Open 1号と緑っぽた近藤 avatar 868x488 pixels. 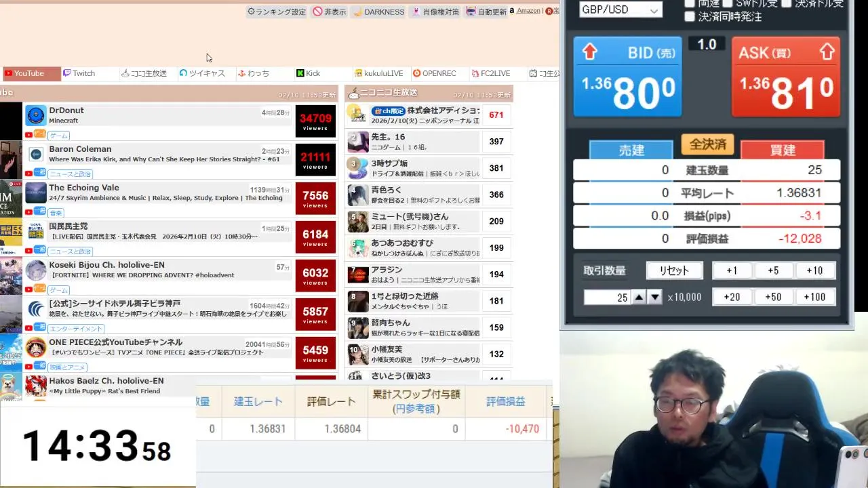pyautogui.click(x=357, y=301)
